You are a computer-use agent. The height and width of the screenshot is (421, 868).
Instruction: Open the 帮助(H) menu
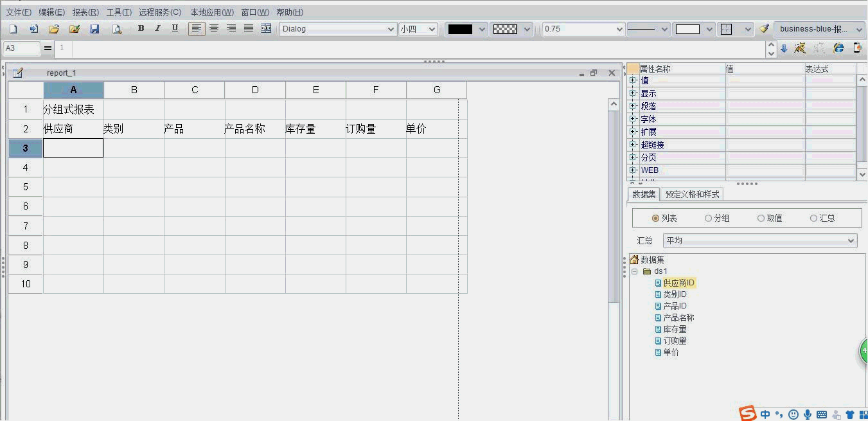(x=290, y=12)
